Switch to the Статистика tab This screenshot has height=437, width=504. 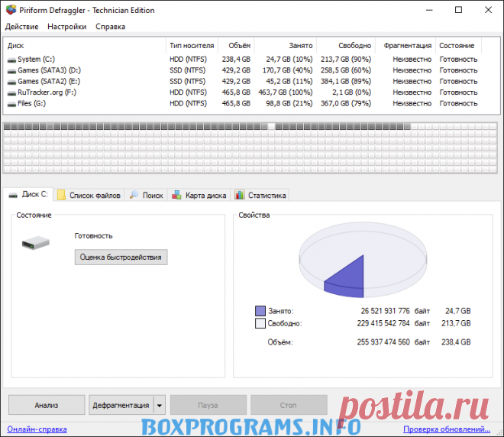pyautogui.click(x=260, y=195)
